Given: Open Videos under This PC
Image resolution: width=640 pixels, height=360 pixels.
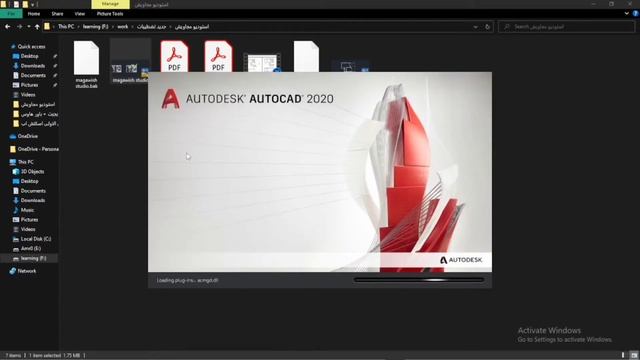Looking at the screenshot, I should pos(24,229).
